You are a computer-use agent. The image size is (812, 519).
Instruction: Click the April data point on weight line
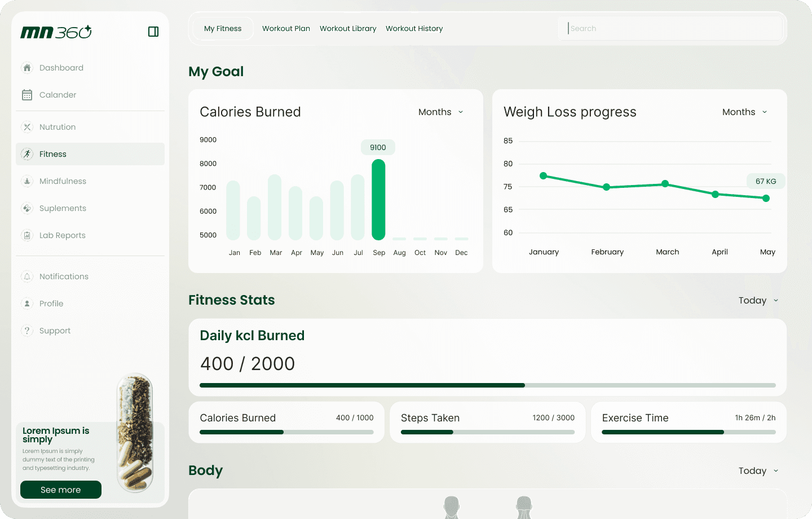[716, 195]
